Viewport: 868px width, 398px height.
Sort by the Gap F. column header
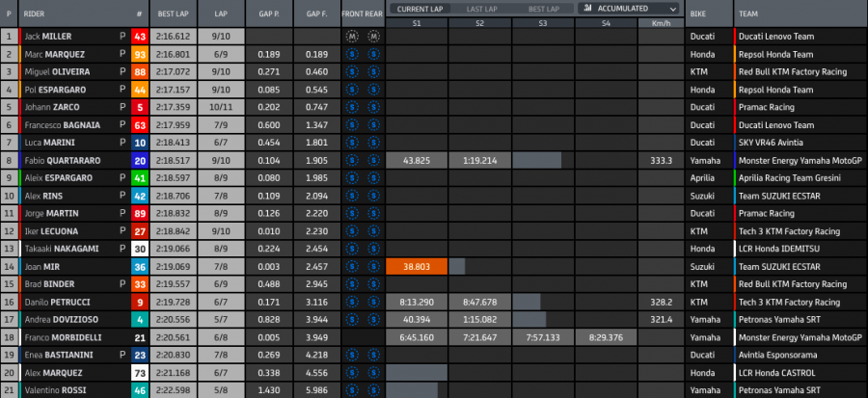[314, 15]
